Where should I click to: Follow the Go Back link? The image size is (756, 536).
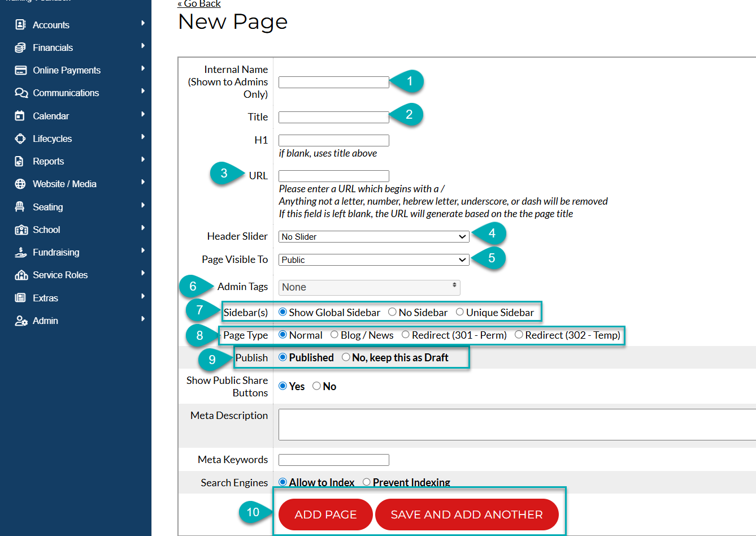click(199, 4)
